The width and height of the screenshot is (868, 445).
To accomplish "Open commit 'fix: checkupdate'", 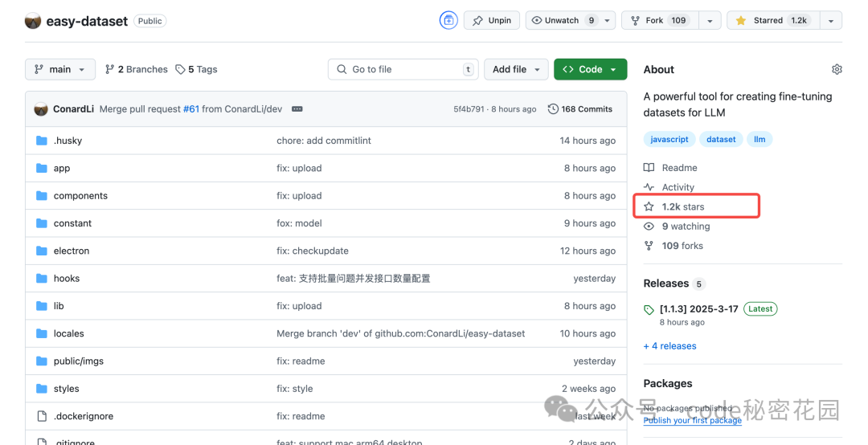I will [x=312, y=251].
